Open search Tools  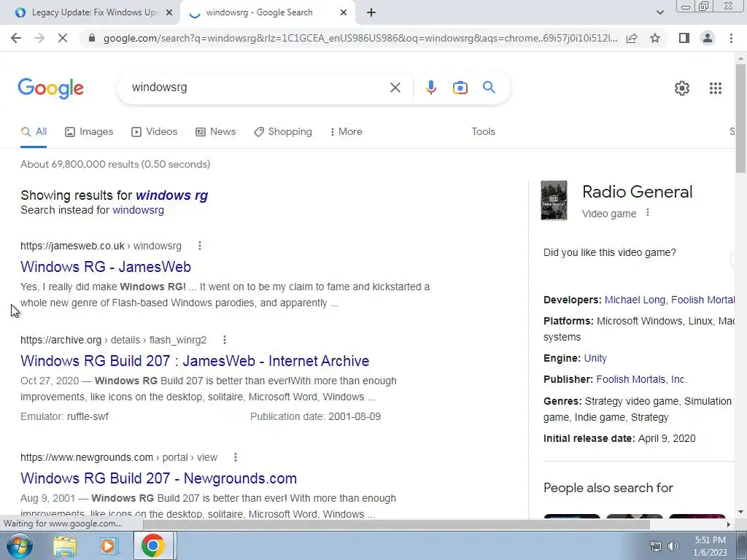[483, 132]
